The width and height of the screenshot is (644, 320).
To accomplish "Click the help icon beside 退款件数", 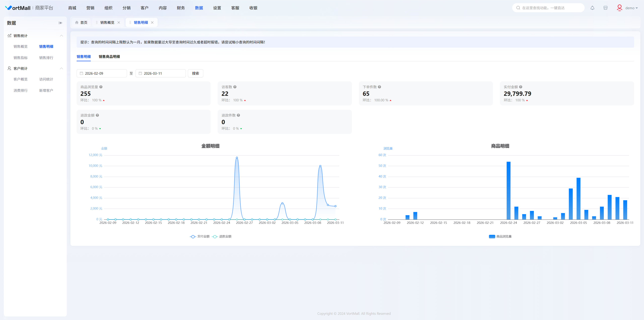I will 238,115.
